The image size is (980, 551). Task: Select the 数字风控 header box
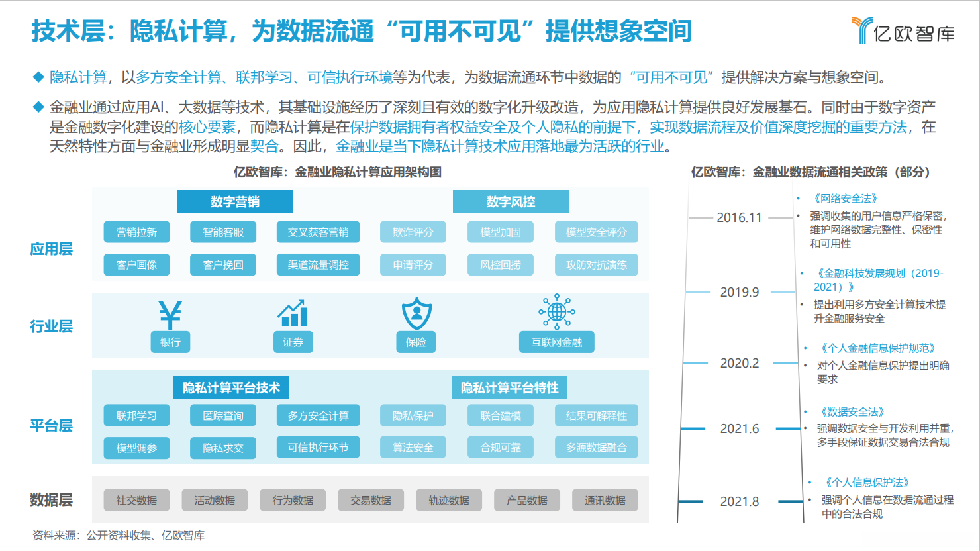coord(511,202)
